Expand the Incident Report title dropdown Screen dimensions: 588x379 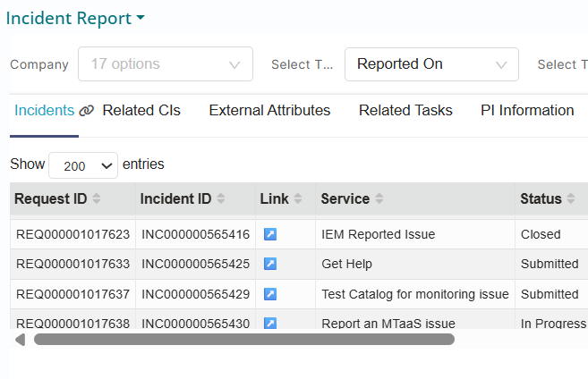tap(141, 18)
